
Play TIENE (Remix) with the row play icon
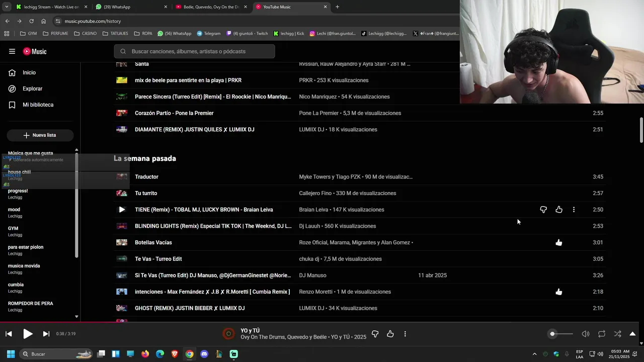pyautogui.click(x=122, y=210)
